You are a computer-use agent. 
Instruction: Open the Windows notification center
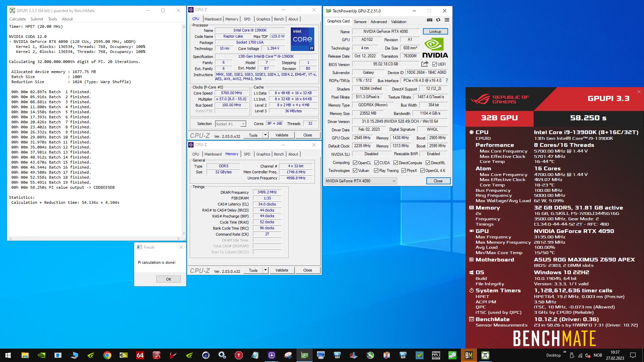(633, 355)
